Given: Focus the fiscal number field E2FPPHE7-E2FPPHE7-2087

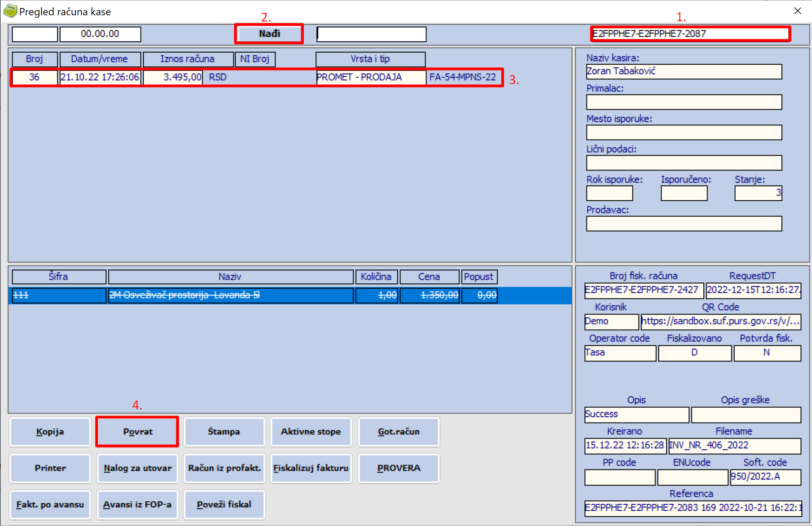Looking at the screenshot, I should (x=690, y=34).
